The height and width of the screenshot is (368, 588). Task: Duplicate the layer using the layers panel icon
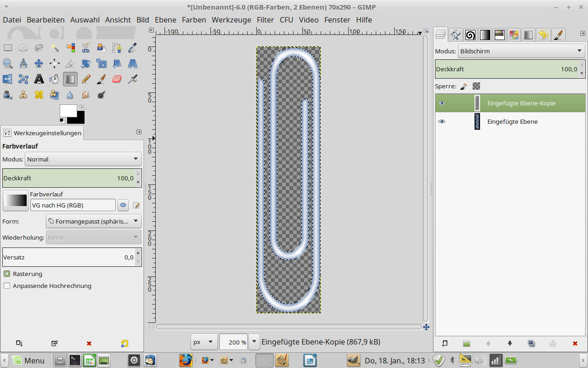click(531, 343)
